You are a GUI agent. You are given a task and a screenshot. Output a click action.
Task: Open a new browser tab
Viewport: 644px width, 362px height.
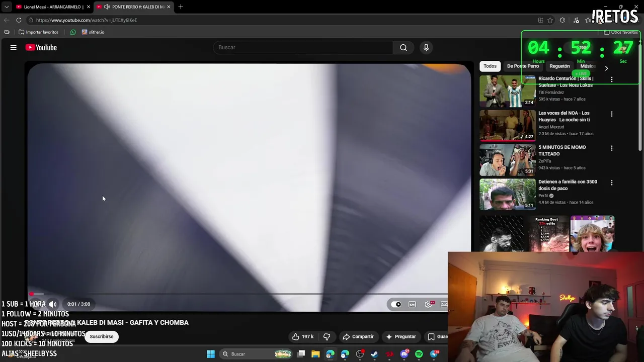pyautogui.click(x=181, y=7)
